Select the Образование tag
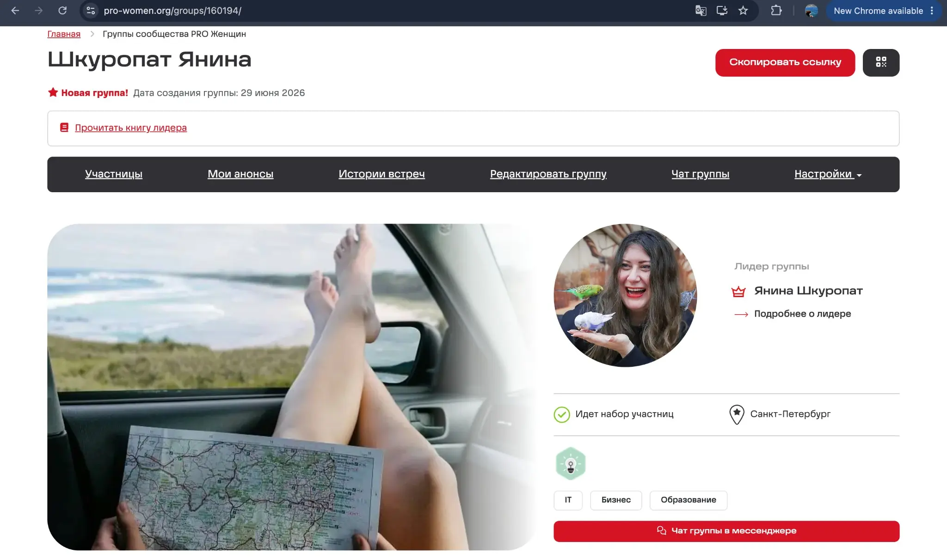The image size is (947, 560). tap(688, 500)
